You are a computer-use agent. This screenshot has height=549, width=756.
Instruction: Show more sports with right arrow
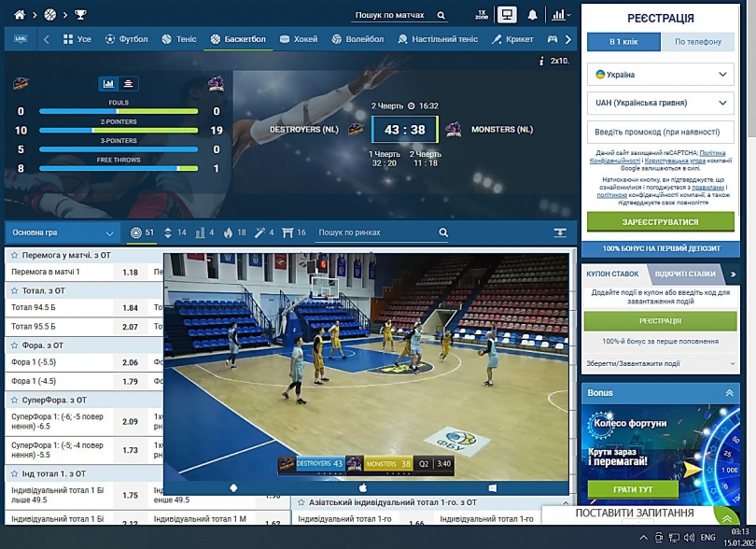click(568, 39)
